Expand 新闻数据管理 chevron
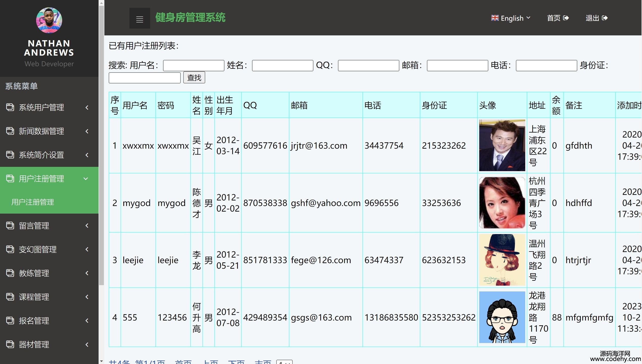Viewport: 642px width, 364px height. pos(87,131)
